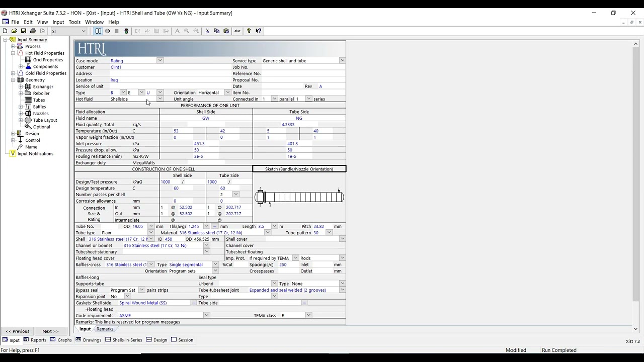The height and width of the screenshot is (362, 644).
Task: Select the Tubes icon in the tree
Action: coord(28,100)
